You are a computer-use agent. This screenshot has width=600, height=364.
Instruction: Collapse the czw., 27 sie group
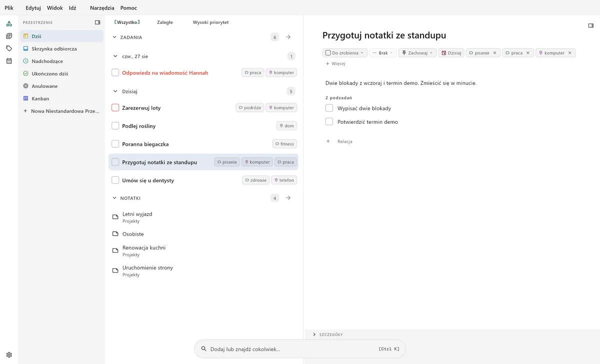(114, 56)
